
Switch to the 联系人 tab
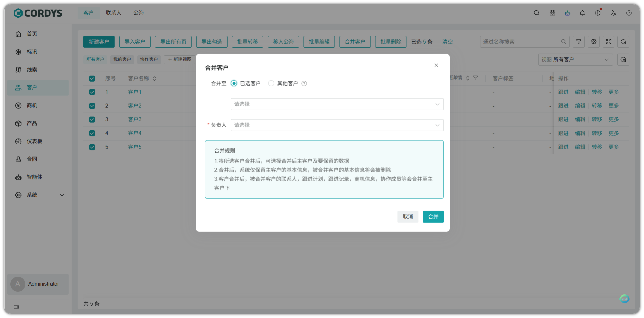pyautogui.click(x=113, y=13)
